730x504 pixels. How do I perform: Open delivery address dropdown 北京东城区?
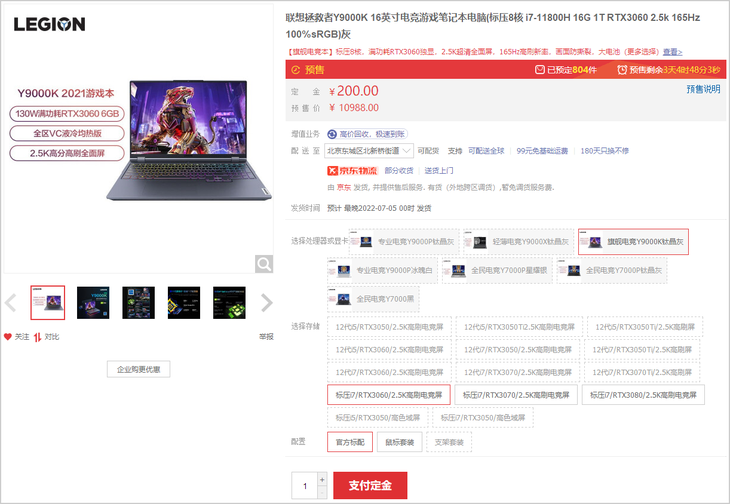(369, 151)
